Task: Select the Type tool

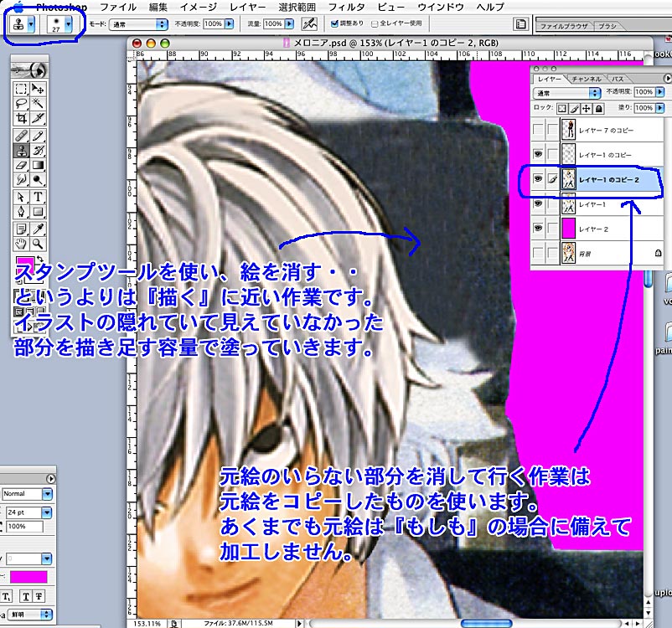Action: click(38, 197)
